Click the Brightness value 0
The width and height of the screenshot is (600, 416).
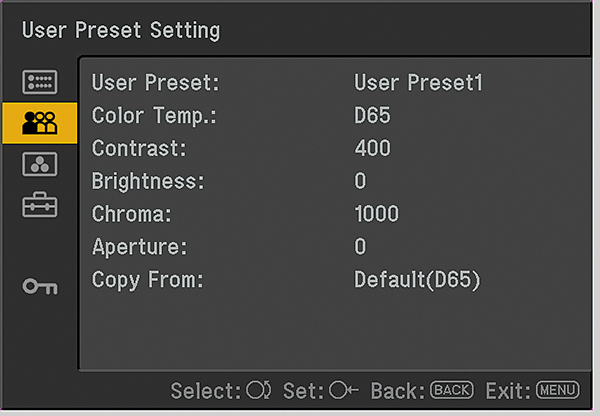pyautogui.click(x=360, y=181)
